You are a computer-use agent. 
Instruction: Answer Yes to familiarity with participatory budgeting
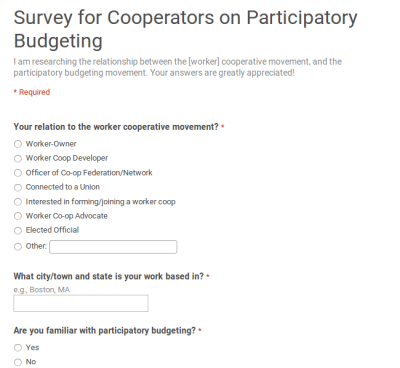(18, 348)
